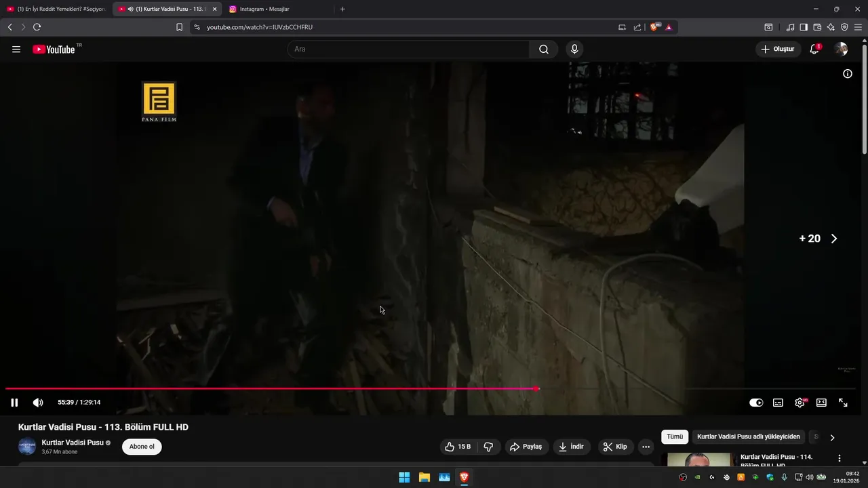Screen dimensions: 868x488
Task: Open the Windows Start menu
Action: click(x=404, y=477)
